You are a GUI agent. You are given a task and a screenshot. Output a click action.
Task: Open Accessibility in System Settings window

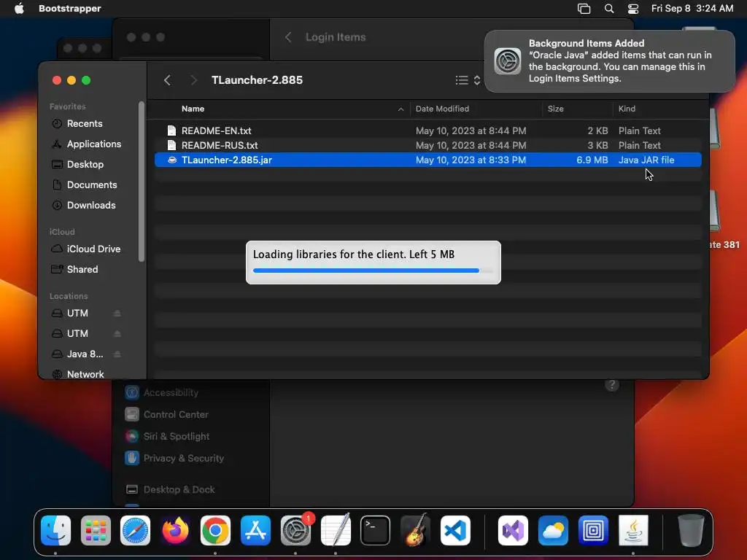[171, 393]
